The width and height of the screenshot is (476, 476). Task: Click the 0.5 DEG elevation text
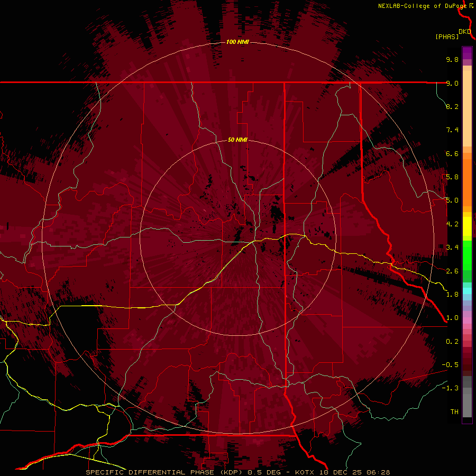point(264,472)
